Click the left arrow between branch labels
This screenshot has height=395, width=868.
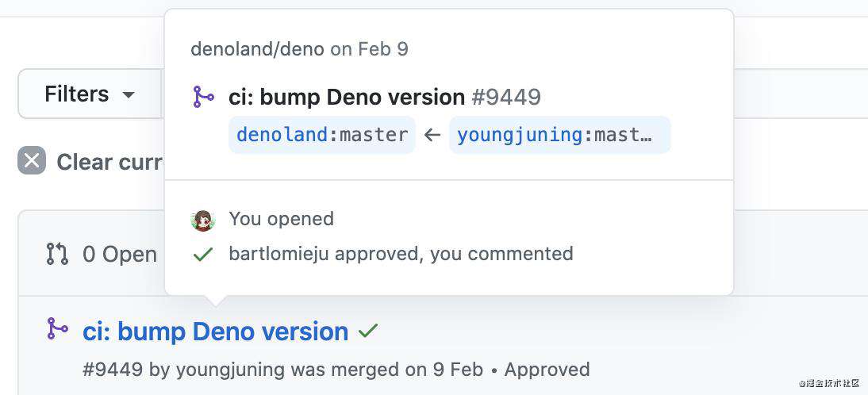point(432,134)
